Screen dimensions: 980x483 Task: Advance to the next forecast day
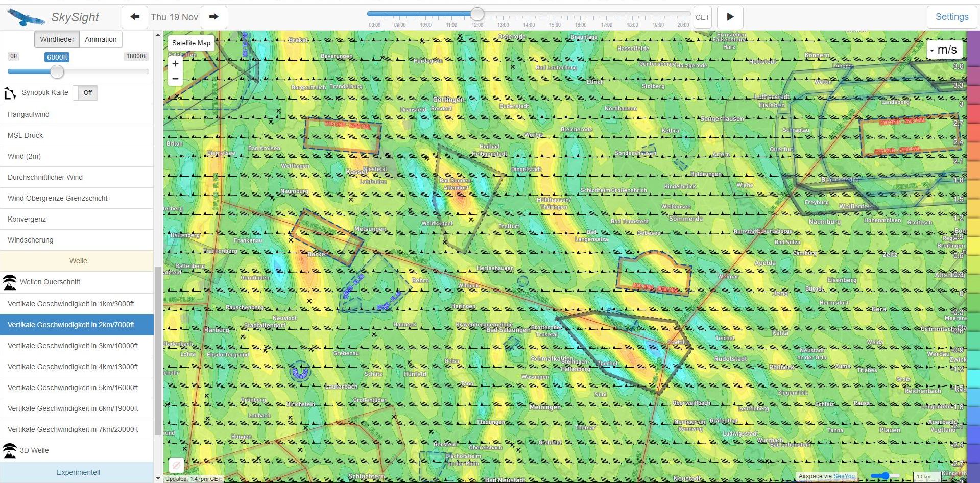click(213, 17)
